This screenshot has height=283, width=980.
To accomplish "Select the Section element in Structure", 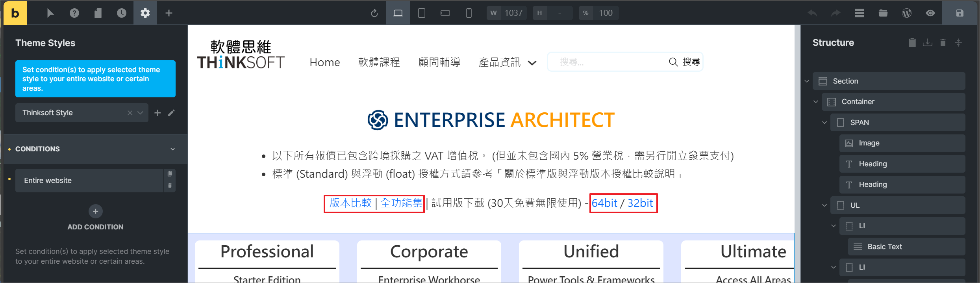I will (889, 81).
